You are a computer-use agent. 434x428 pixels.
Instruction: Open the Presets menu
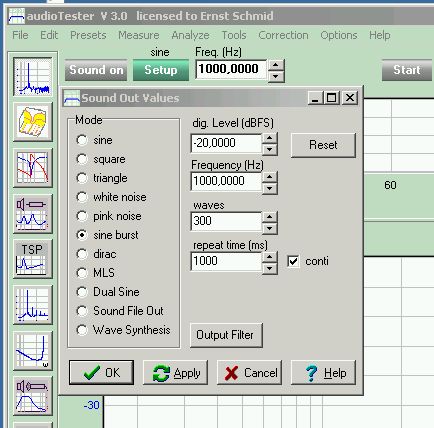pyautogui.click(x=88, y=35)
